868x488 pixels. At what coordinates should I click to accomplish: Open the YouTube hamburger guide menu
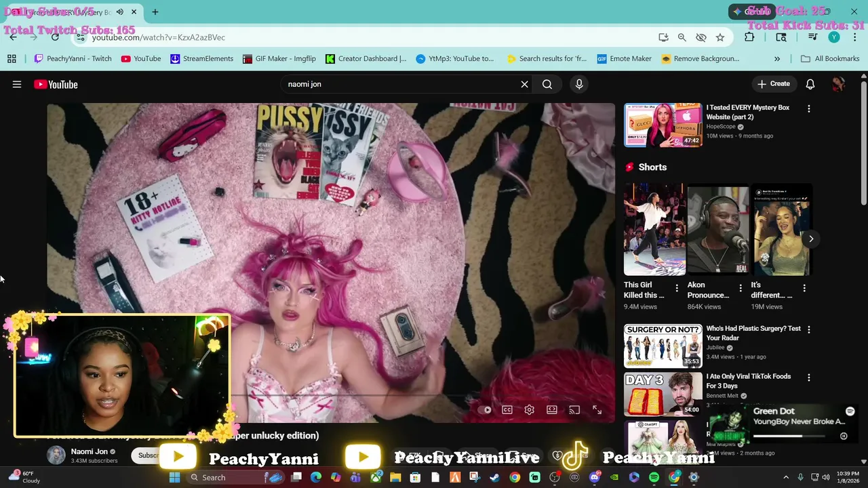(x=17, y=84)
